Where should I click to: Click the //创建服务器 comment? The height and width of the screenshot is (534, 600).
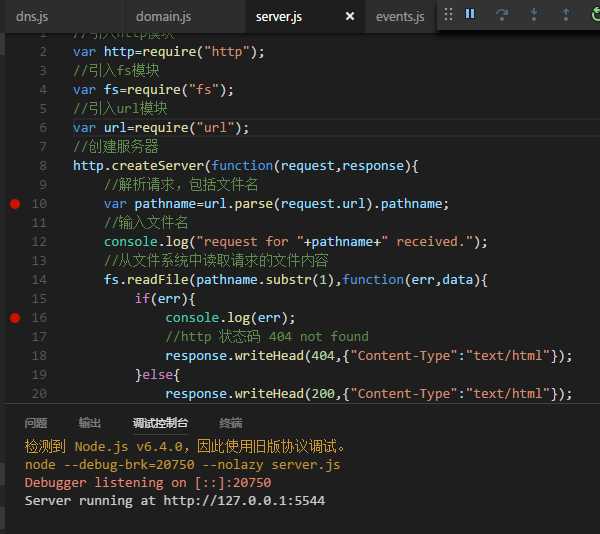(x=116, y=147)
